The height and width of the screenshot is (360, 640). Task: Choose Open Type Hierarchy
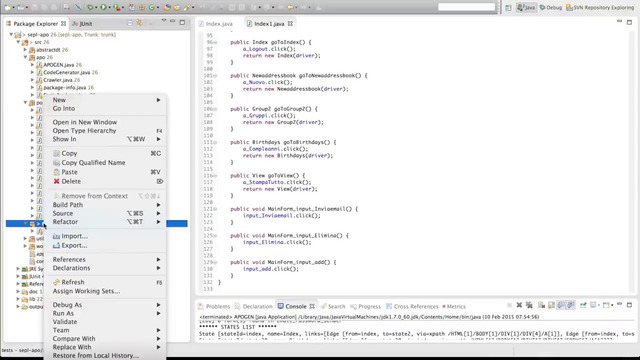tap(106, 131)
